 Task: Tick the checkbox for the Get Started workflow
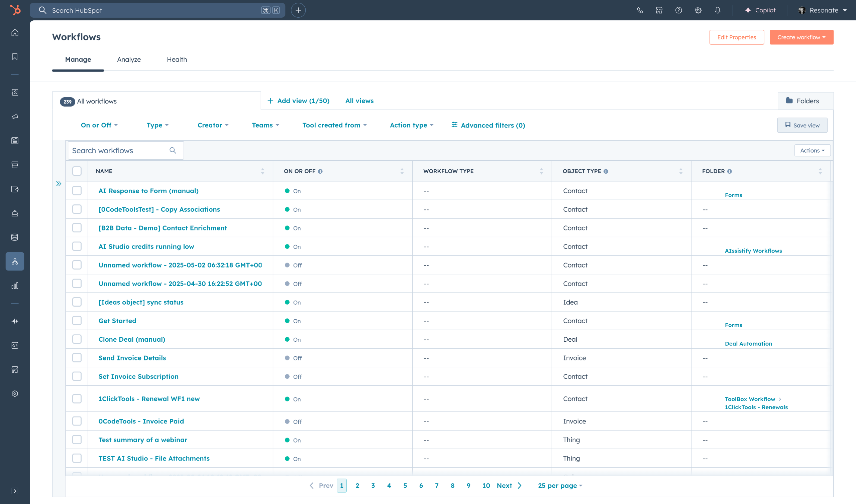click(77, 321)
